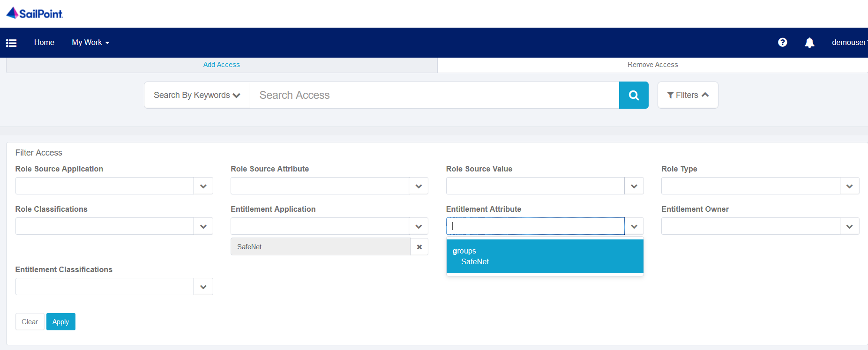
Task: Open the My Work menu
Action: (x=90, y=43)
